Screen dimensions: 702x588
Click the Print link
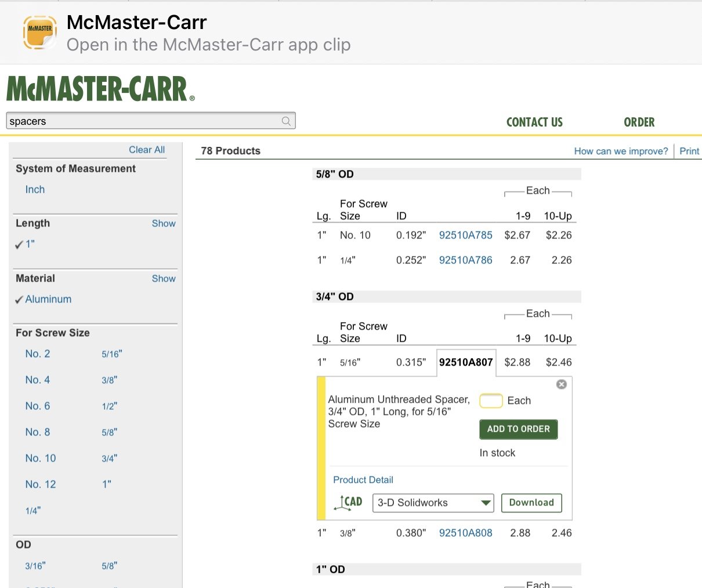[689, 151]
